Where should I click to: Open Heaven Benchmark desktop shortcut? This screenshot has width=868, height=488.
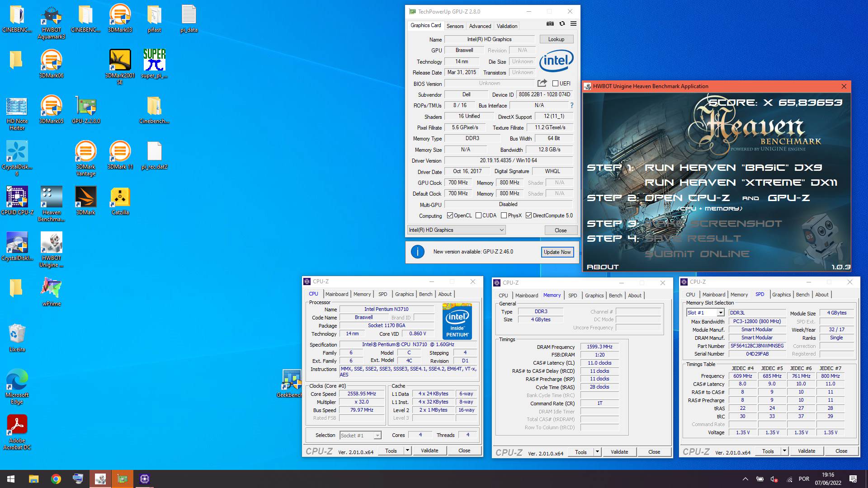(x=51, y=204)
